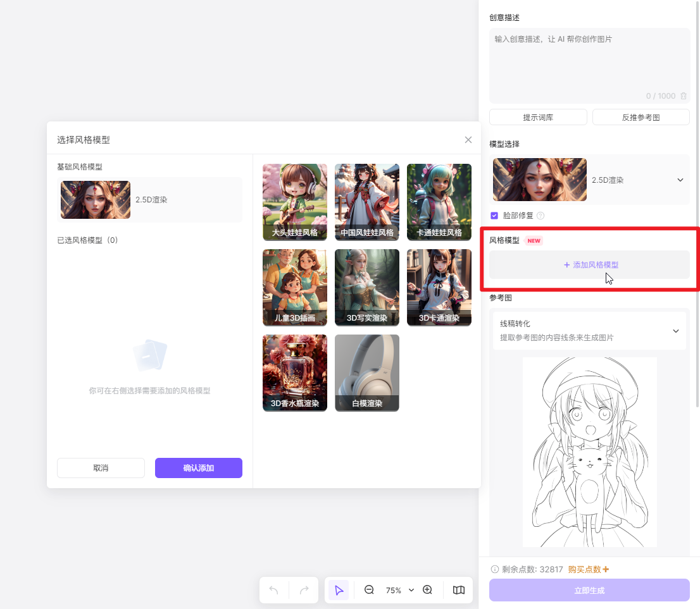Zoom out with the minus magnifier
This screenshot has width=700, height=609.
click(x=369, y=590)
